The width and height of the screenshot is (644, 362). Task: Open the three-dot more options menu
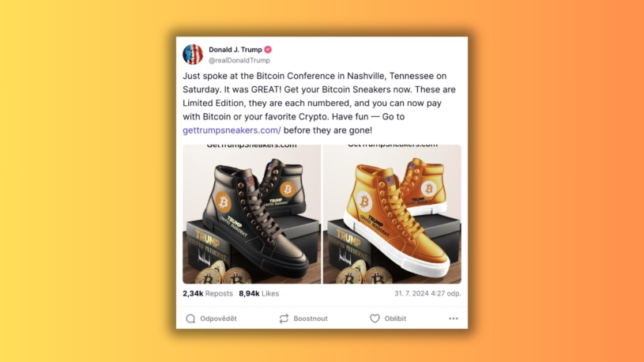click(454, 319)
